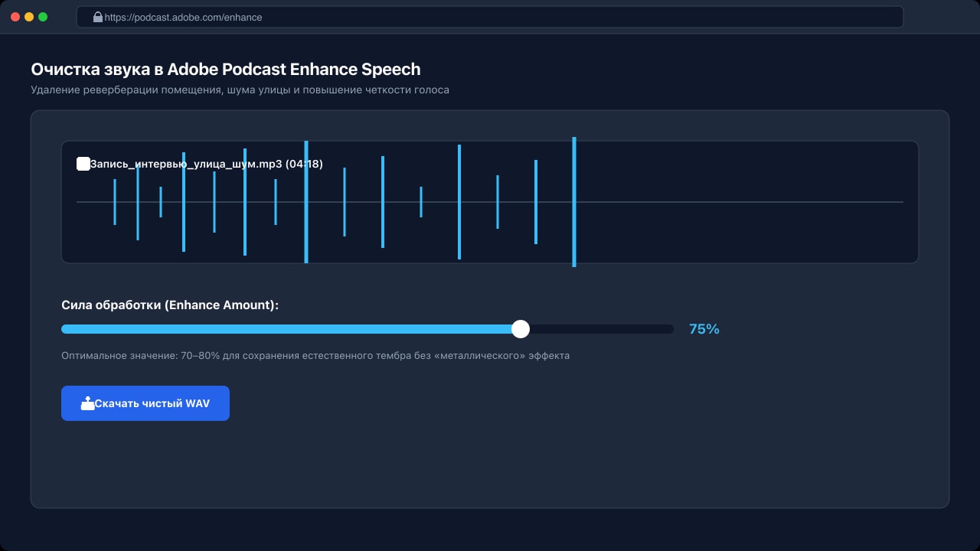Click the lock icon in the address bar

97,17
